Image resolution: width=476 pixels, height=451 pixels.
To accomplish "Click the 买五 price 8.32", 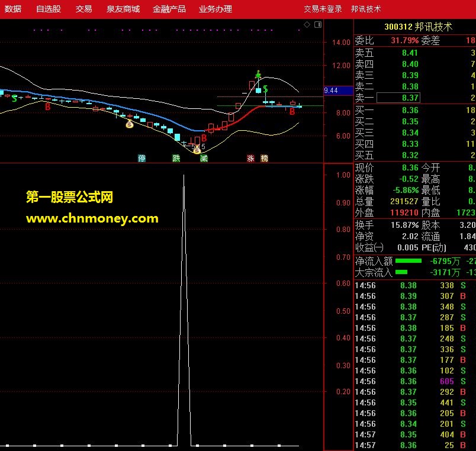I will click(410, 155).
